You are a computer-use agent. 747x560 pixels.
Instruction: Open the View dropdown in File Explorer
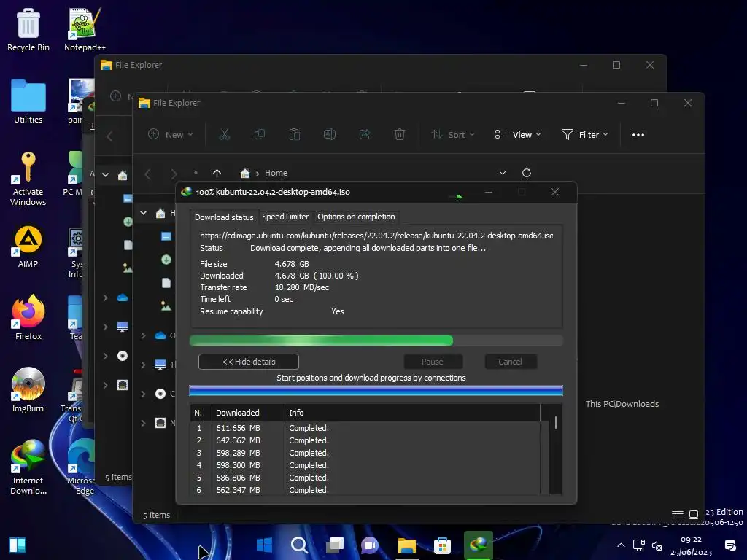pos(518,135)
